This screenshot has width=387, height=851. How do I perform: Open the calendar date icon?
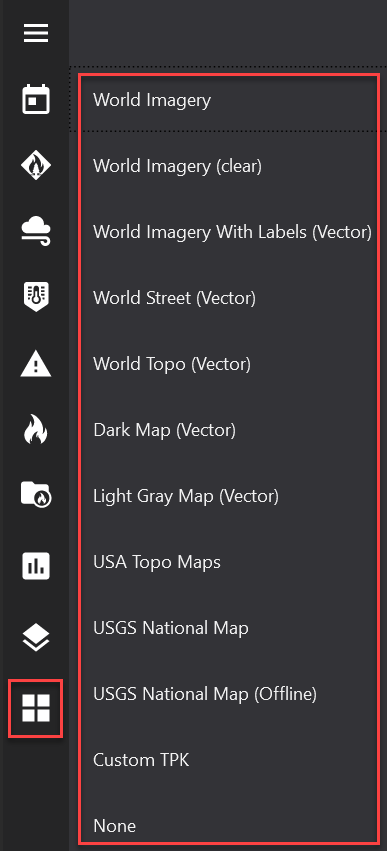36,99
